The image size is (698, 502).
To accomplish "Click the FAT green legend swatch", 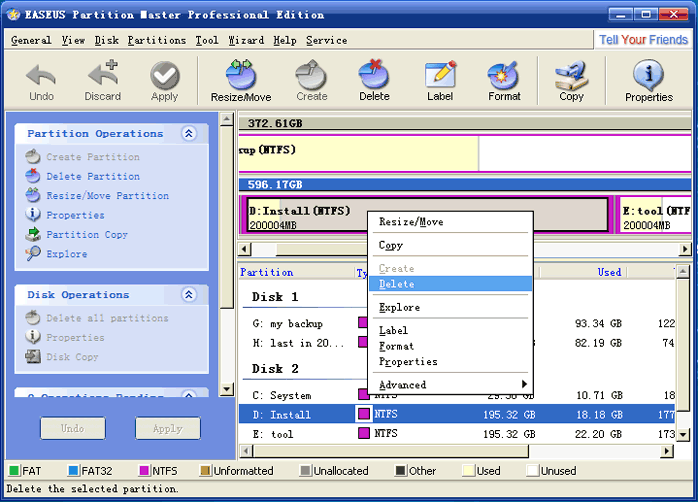I will tap(14, 470).
